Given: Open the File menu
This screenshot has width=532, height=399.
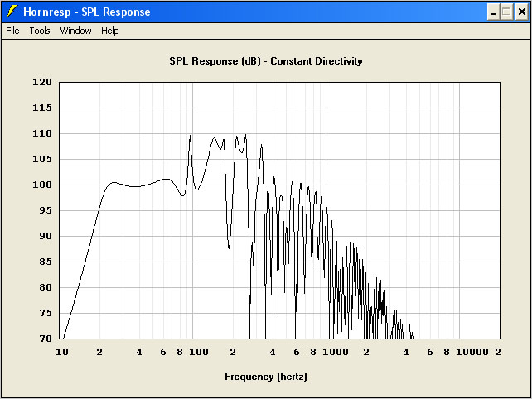Looking at the screenshot, I should [12, 31].
